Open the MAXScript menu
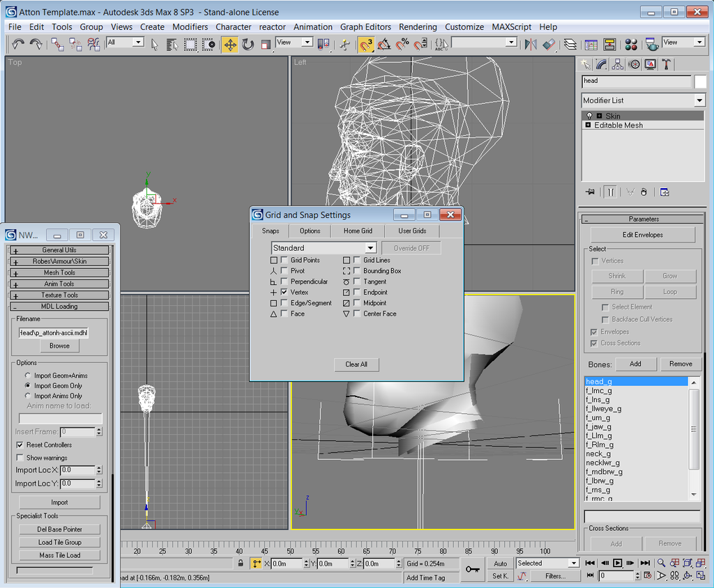The image size is (714, 588). 511,27
